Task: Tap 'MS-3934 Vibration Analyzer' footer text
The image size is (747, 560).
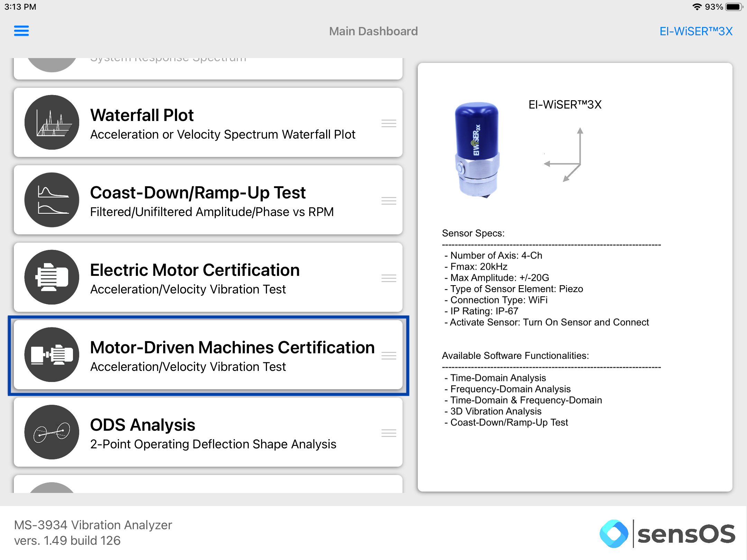Action: (93, 525)
